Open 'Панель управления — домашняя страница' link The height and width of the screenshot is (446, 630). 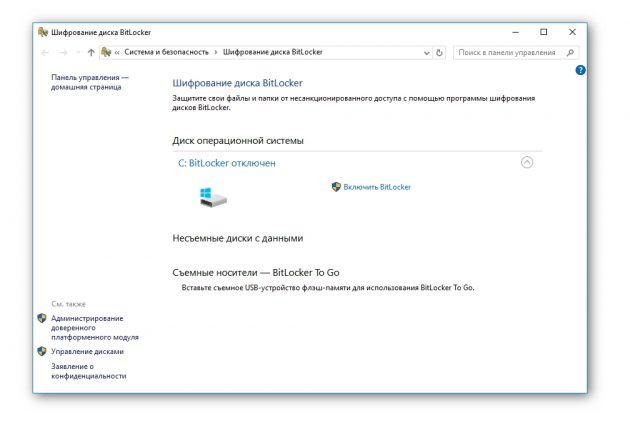pos(90,82)
